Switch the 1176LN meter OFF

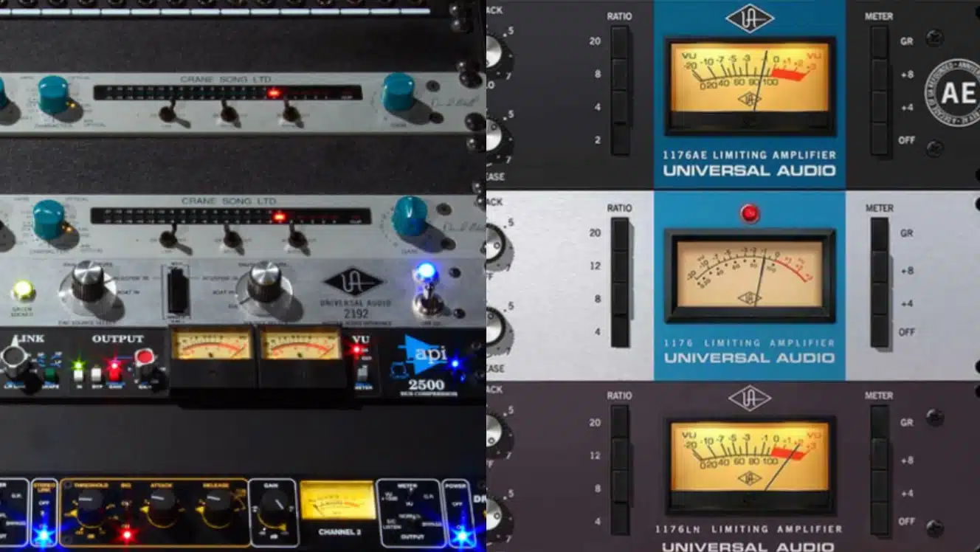[x=880, y=520]
